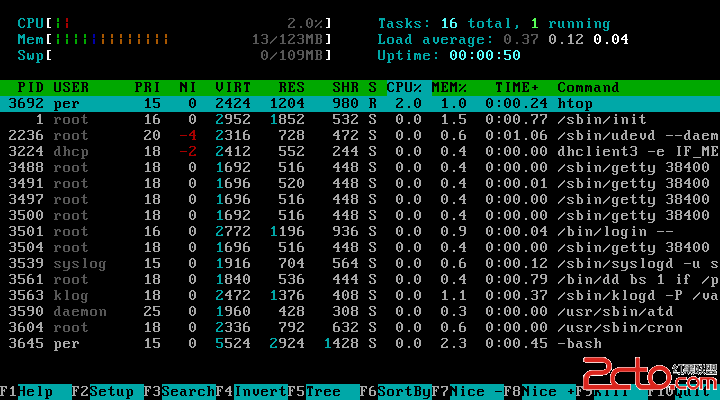Screen dimensions: 720x400
Task: Select the /usr/sbin/atd process row
Action: 360,311
